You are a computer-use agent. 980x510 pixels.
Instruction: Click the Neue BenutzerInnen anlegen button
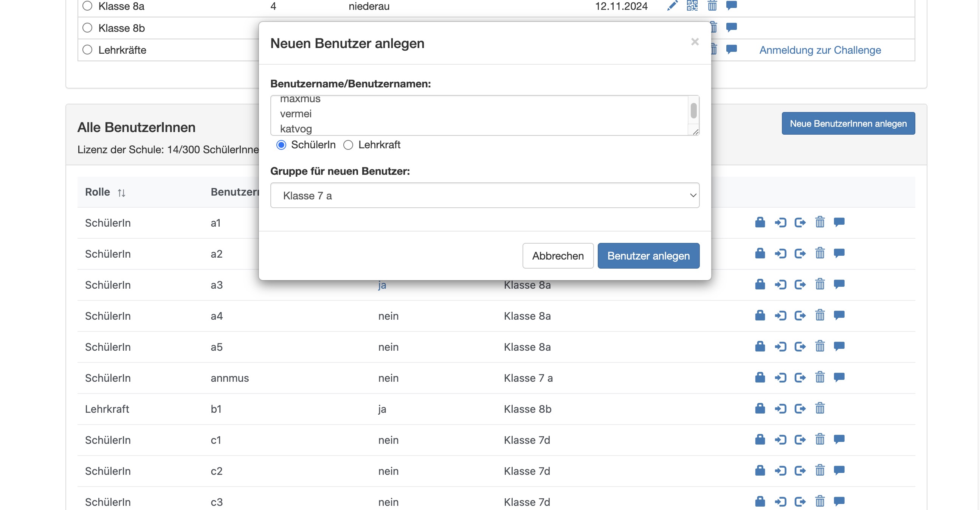pyautogui.click(x=848, y=123)
